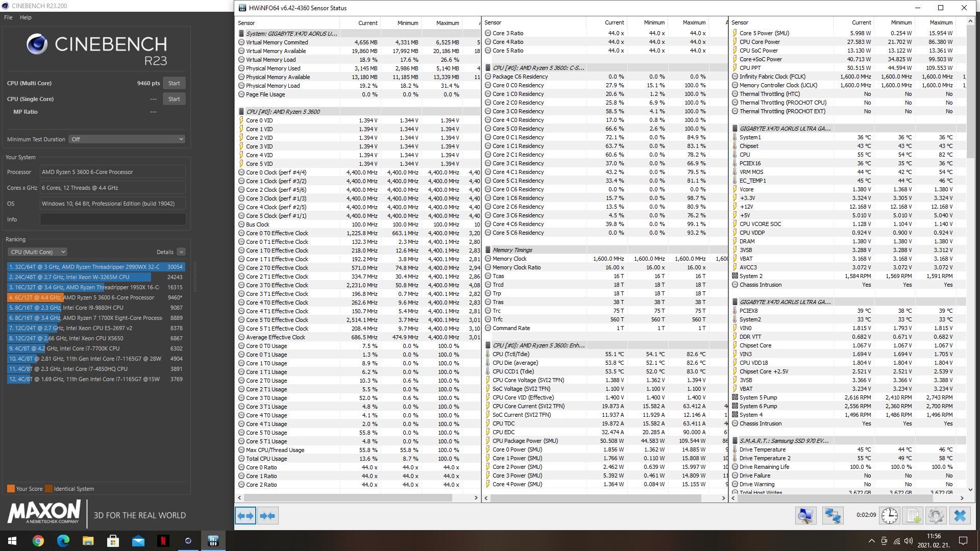Click the CPU (Tctl/Tdie) thermometer icon
This screenshot has width=980, height=551.
(487, 354)
